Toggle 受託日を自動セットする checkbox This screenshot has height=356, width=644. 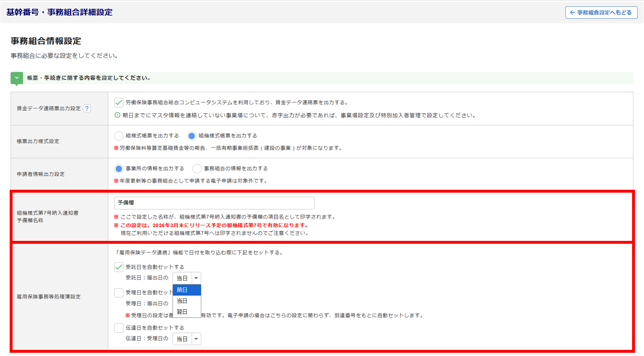[x=119, y=267]
